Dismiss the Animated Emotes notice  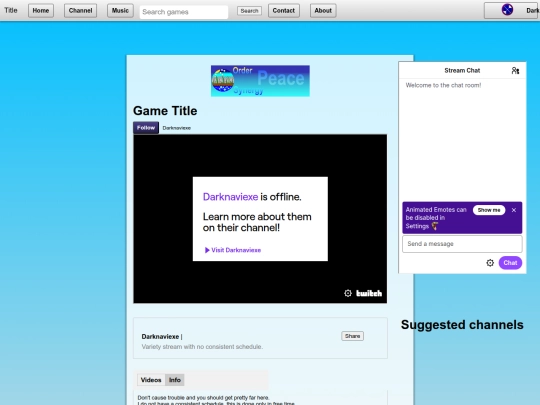coord(514,210)
